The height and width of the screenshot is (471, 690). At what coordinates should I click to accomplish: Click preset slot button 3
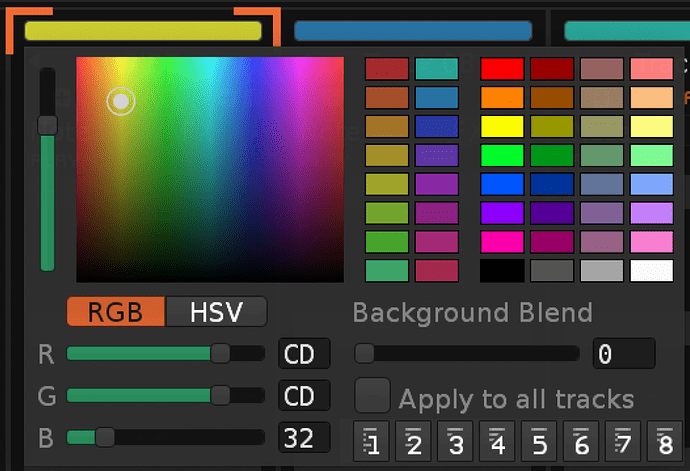click(456, 441)
